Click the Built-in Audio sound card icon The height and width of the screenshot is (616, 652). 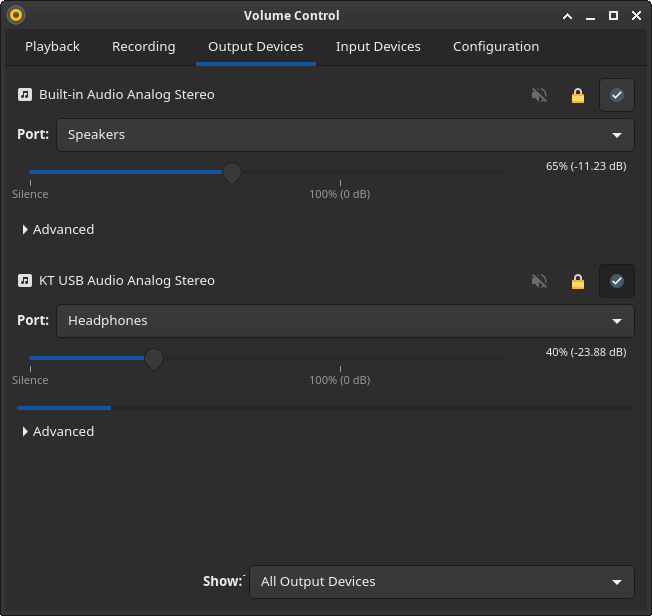[x=25, y=95]
